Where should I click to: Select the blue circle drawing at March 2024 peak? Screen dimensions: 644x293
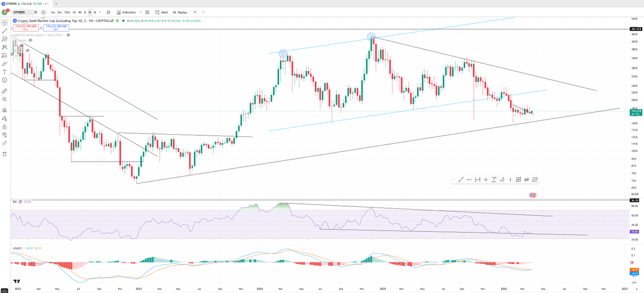click(x=283, y=54)
